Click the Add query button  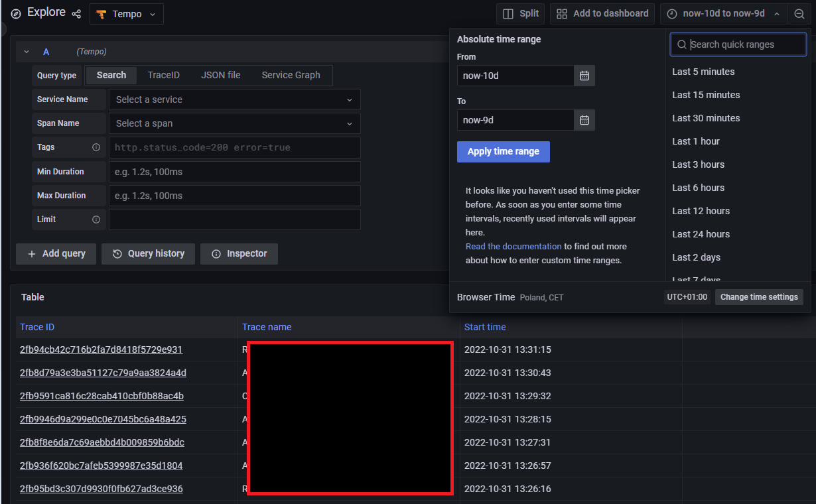tap(56, 253)
